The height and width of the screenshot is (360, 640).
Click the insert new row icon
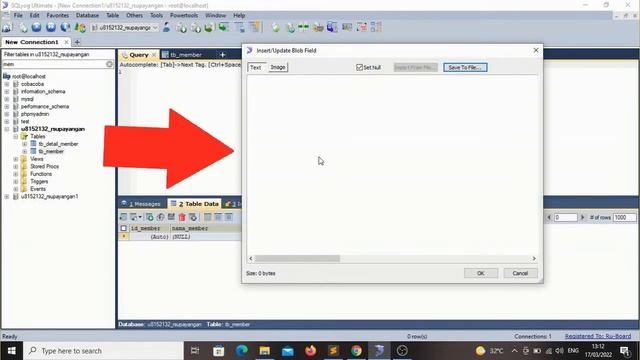[150, 217]
